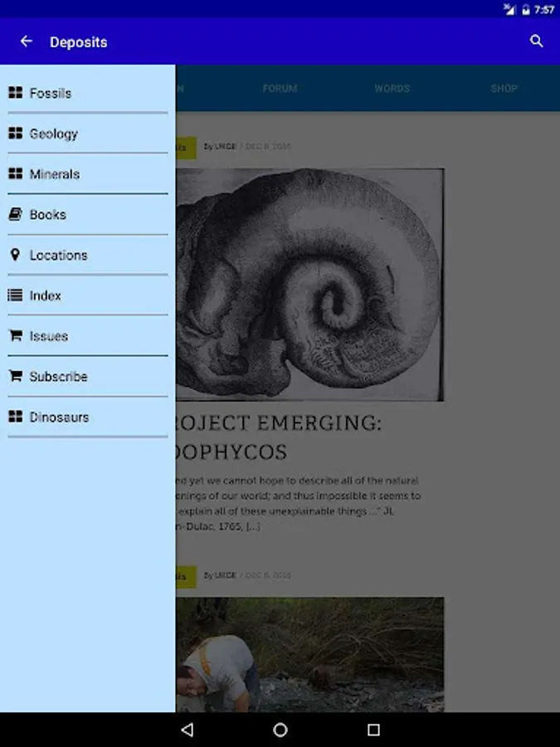Click the yellow category tag above hunter photo
560x747 pixels.
pos(186,577)
